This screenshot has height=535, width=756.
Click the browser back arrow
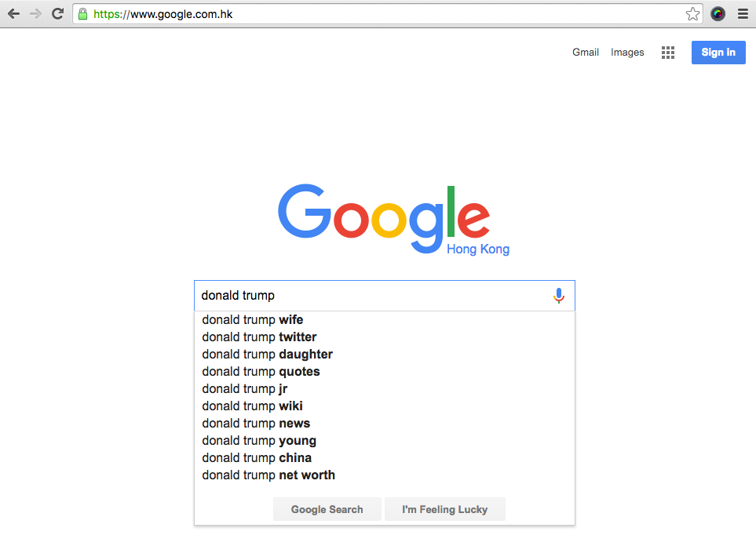point(14,14)
